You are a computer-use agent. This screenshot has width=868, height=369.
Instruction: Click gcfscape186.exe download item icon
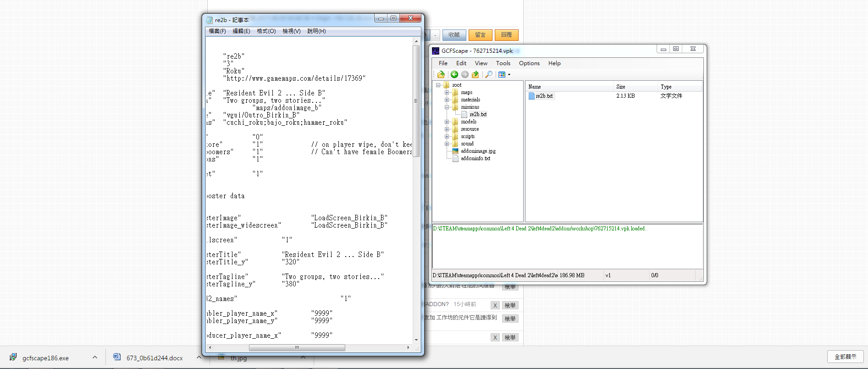[13, 357]
